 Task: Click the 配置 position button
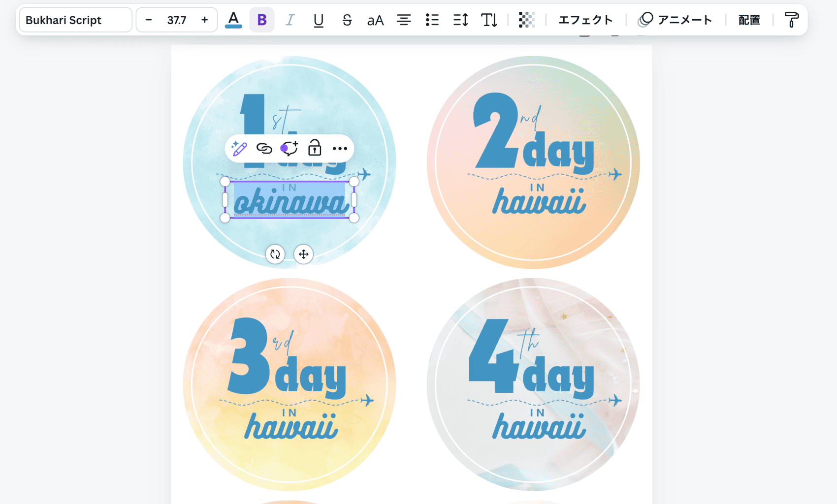coord(749,20)
